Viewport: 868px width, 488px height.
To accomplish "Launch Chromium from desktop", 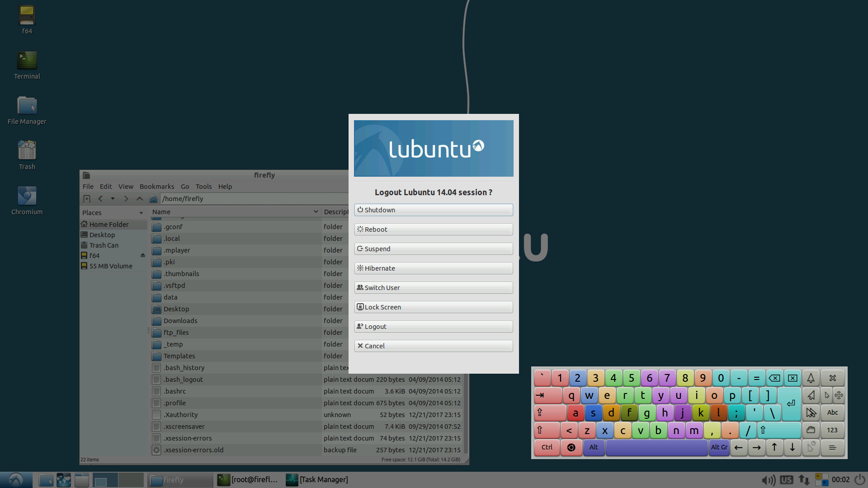I will coord(27,200).
